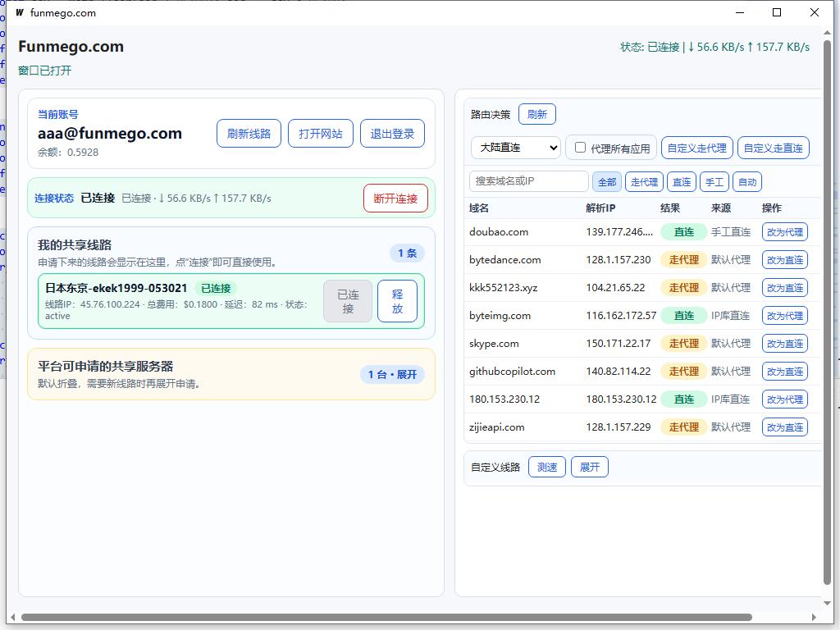The height and width of the screenshot is (630, 840).
Task: Show only 手工 routing entries
Action: 714,182
